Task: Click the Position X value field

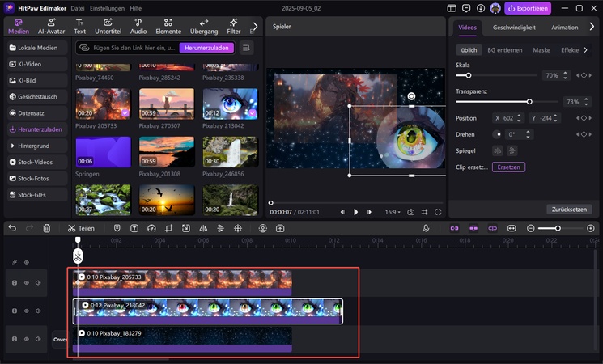Action: [507, 118]
